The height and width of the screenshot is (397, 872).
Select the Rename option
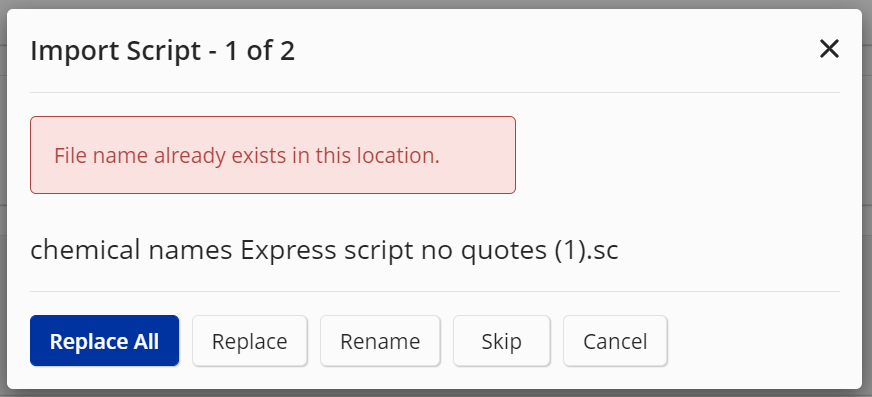coord(380,341)
